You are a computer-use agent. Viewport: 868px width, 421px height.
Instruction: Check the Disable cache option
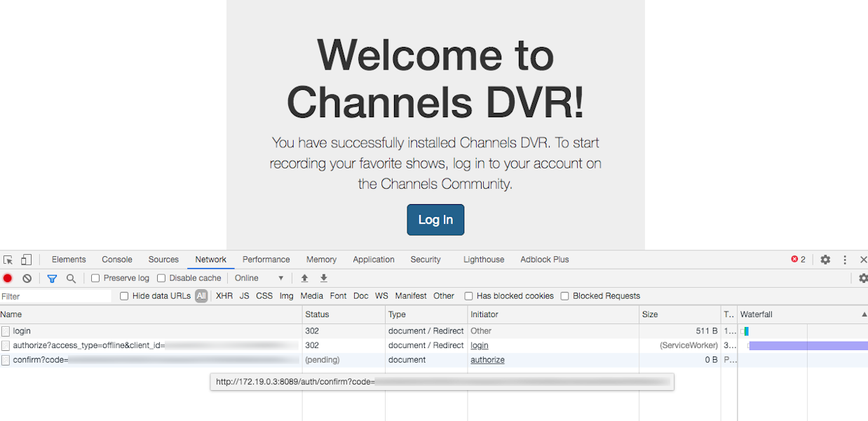161,279
